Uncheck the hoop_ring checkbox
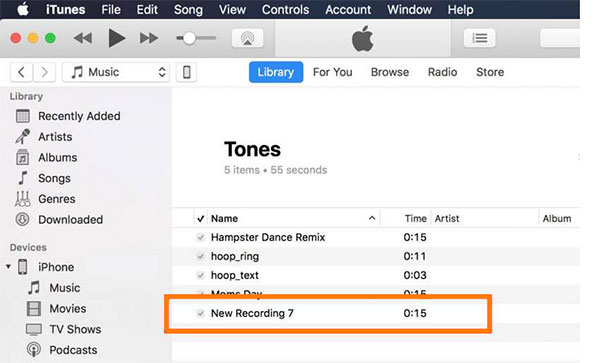Screen dimensions: 600x363 point(201,256)
